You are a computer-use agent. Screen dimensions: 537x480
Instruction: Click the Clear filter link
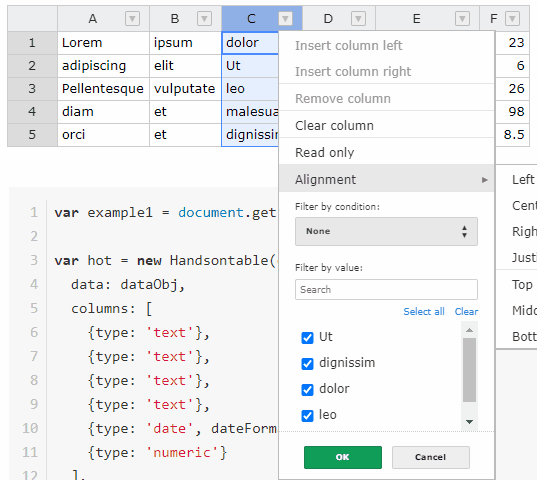[x=466, y=312]
